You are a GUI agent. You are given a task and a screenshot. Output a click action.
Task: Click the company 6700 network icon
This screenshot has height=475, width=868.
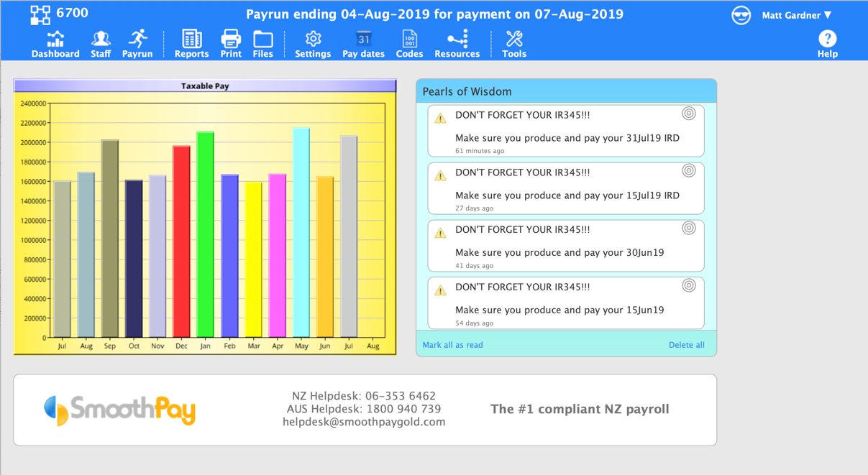(40, 14)
